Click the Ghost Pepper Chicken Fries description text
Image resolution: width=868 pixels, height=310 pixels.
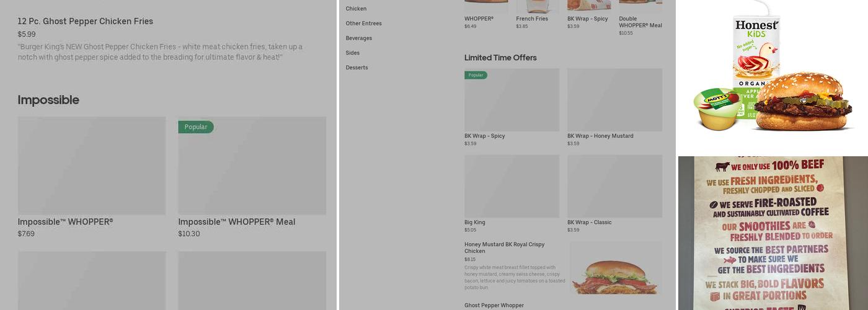[x=160, y=51]
